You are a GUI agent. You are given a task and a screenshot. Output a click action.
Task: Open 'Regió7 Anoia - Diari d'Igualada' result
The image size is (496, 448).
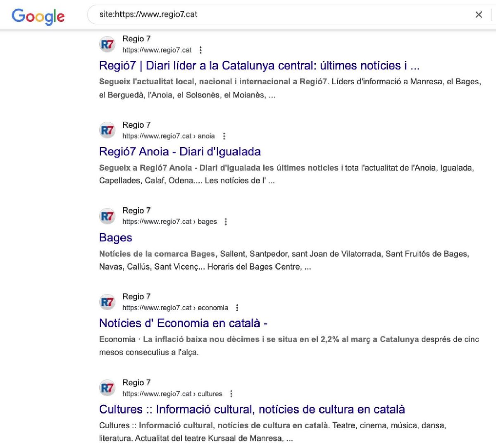pos(180,152)
